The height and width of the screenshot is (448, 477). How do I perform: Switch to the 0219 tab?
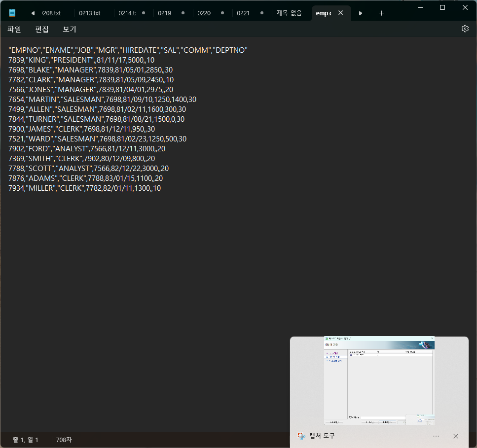165,13
